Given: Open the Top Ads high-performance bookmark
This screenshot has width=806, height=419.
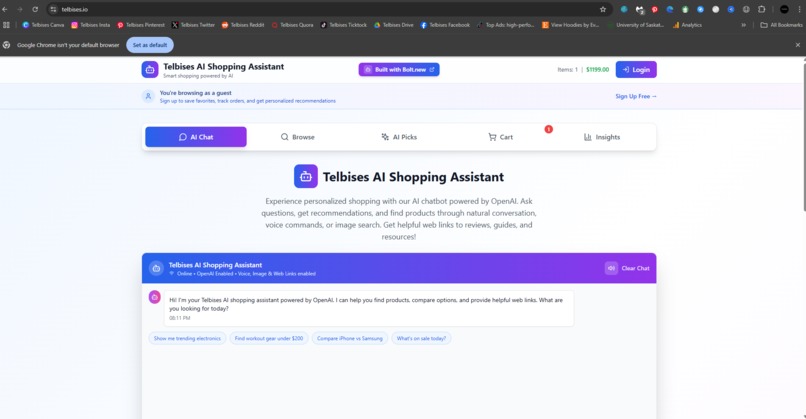Looking at the screenshot, I should click(506, 25).
